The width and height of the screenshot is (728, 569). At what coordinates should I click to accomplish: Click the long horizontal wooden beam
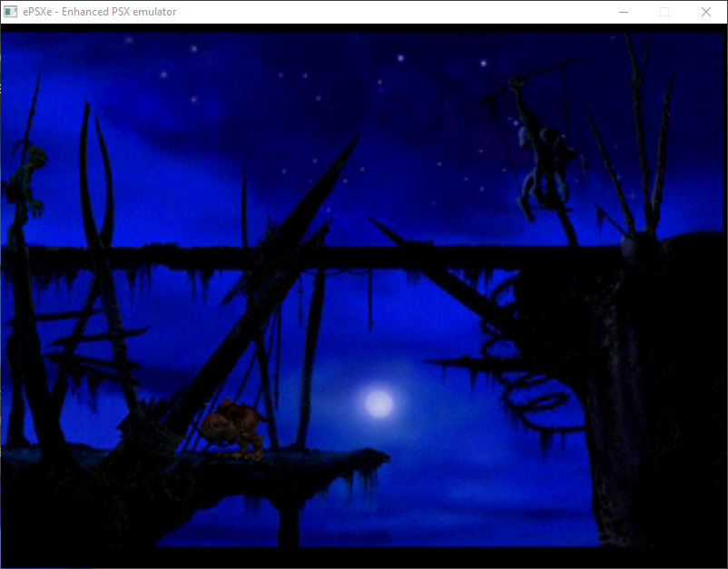[272, 258]
